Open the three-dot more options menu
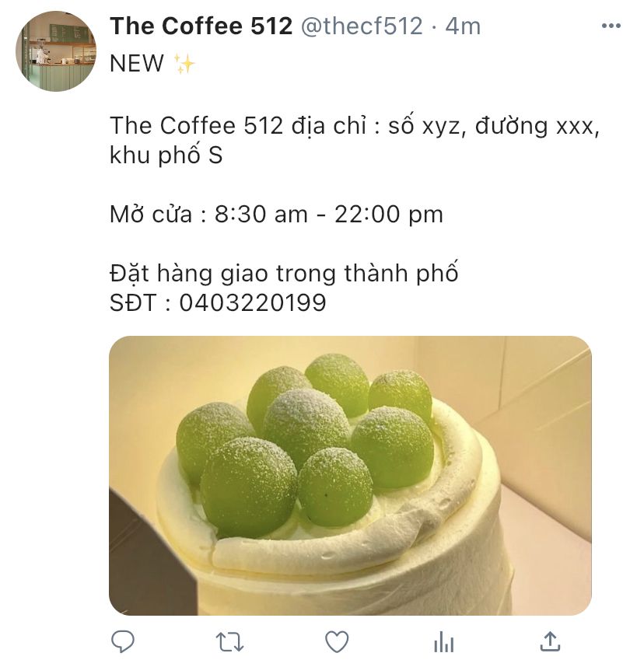 [x=611, y=26]
